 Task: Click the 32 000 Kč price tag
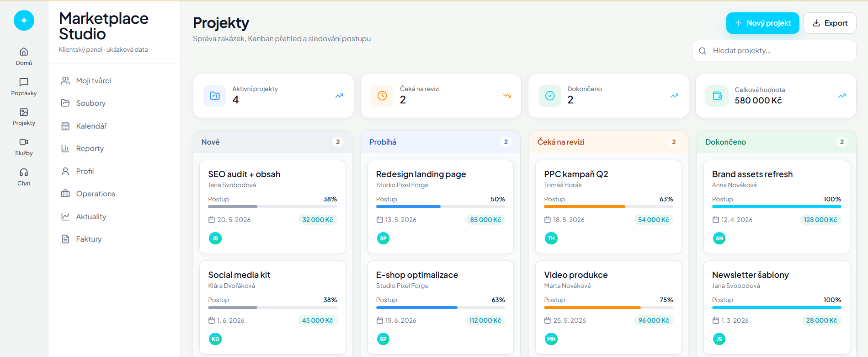(x=318, y=220)
